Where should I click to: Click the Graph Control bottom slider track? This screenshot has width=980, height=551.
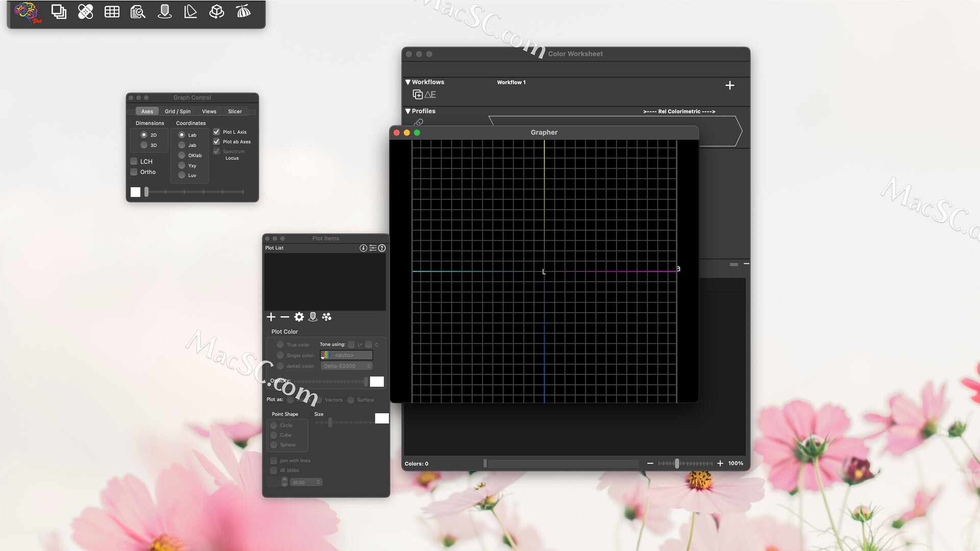[x=194, y=192]
